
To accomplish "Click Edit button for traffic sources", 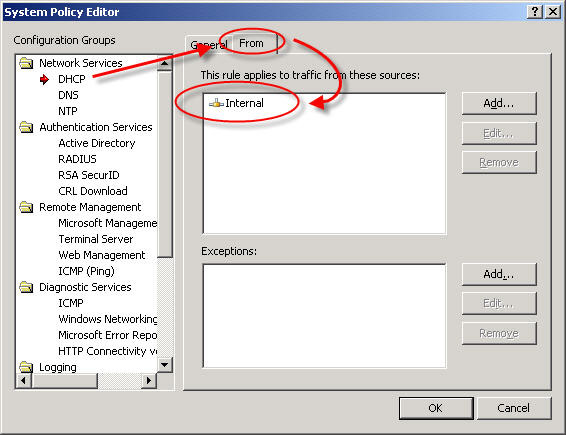I will 499,133.
